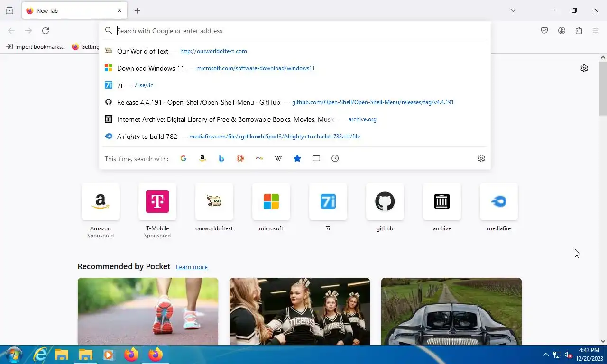
Task: Open new tab personalize gear icon
Action: (x=584, y=68)
